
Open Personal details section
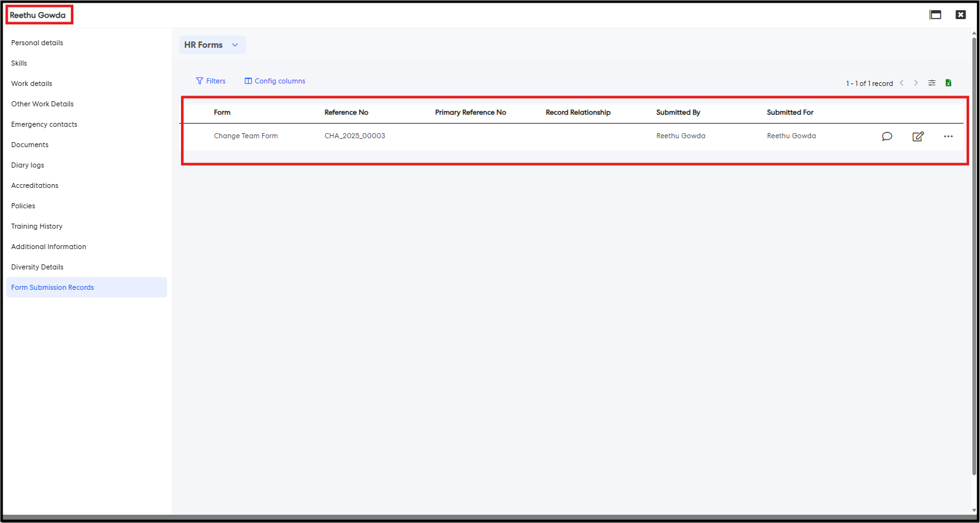click(x=37, y=43)
